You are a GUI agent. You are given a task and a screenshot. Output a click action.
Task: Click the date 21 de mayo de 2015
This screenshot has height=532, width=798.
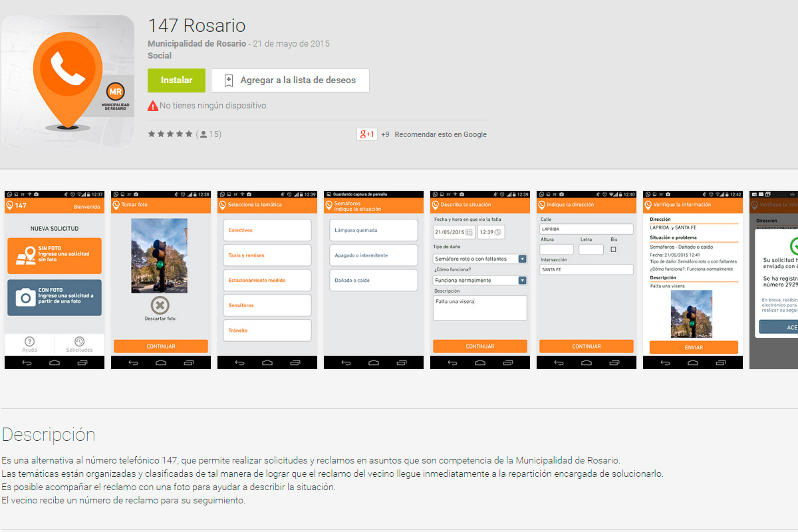pos(291,44)
